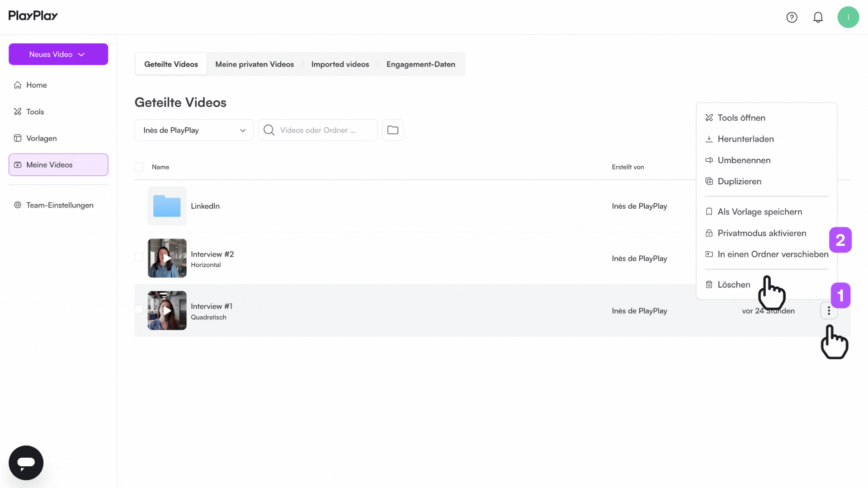Click the tools icon beside Tools öffnen

[709, 117]
